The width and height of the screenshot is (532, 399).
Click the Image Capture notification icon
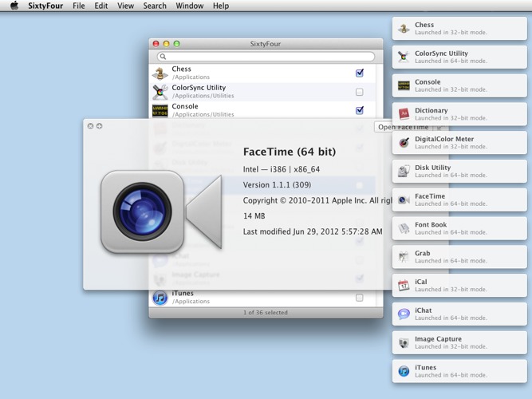[404, 342]
